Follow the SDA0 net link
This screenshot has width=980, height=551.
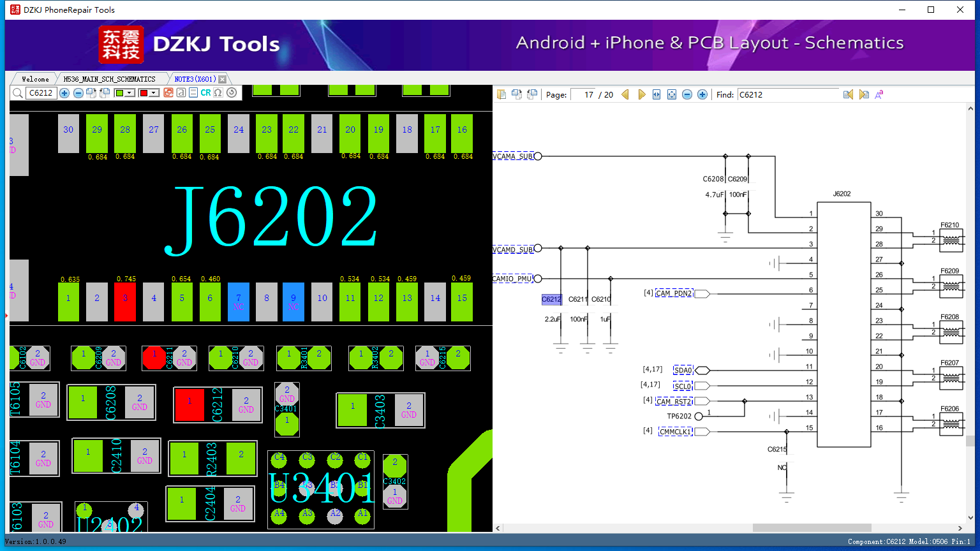683,370
